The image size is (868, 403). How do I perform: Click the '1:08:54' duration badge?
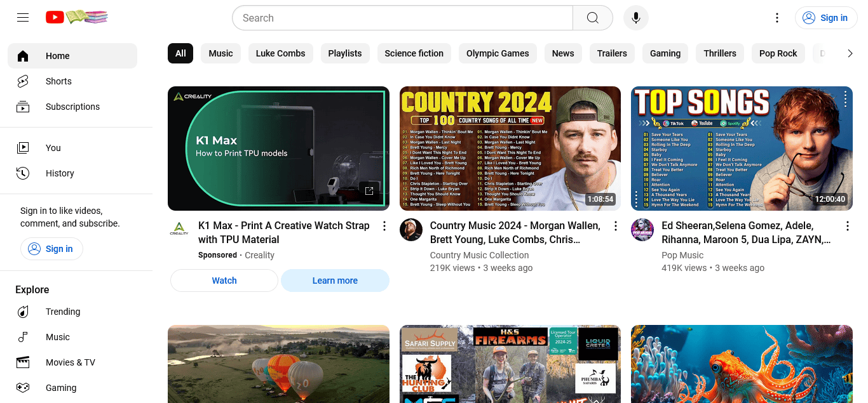[600, 199]
